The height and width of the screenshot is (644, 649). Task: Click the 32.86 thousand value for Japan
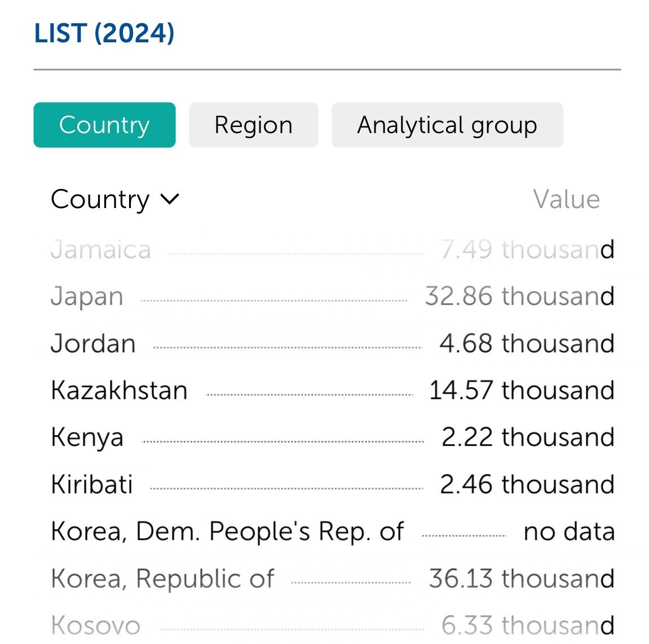tap(518, 296)
